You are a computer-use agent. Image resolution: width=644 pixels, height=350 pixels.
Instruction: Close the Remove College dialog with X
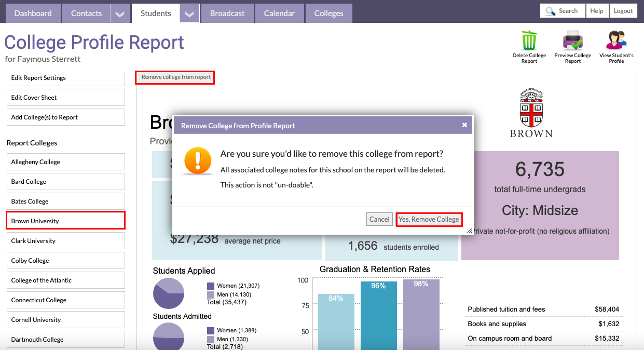[464, 125]
